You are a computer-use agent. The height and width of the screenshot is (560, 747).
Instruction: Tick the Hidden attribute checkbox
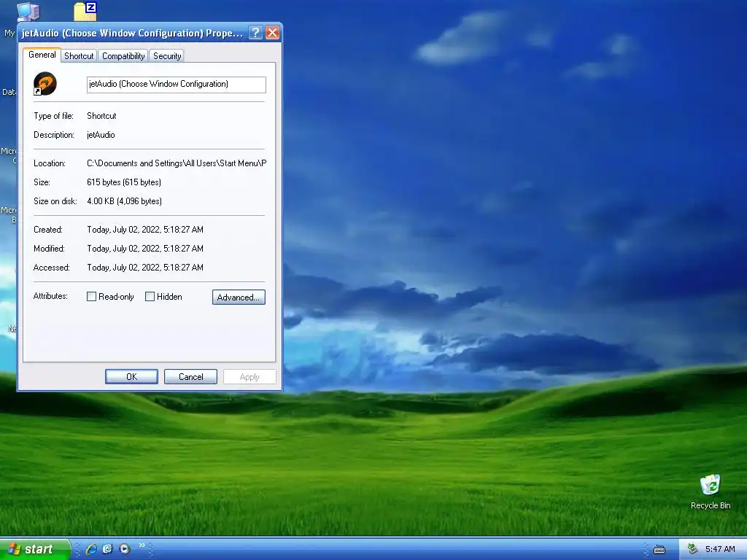click(150, 297)
